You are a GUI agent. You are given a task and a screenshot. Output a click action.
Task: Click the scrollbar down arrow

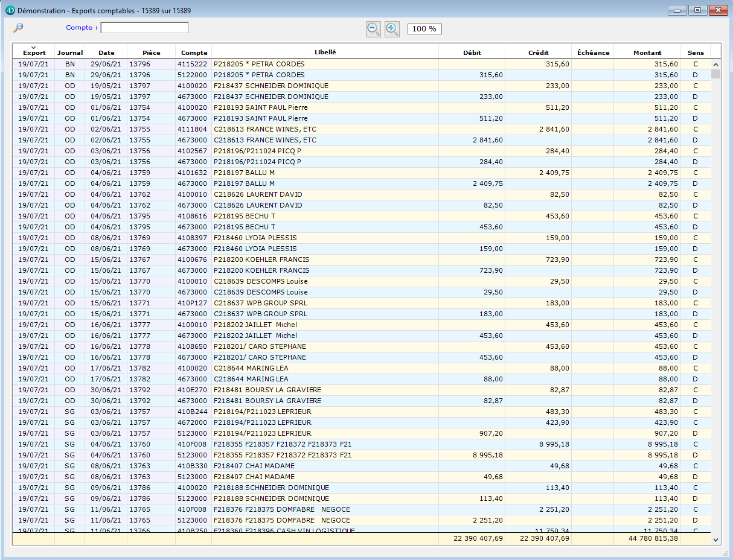716,539
